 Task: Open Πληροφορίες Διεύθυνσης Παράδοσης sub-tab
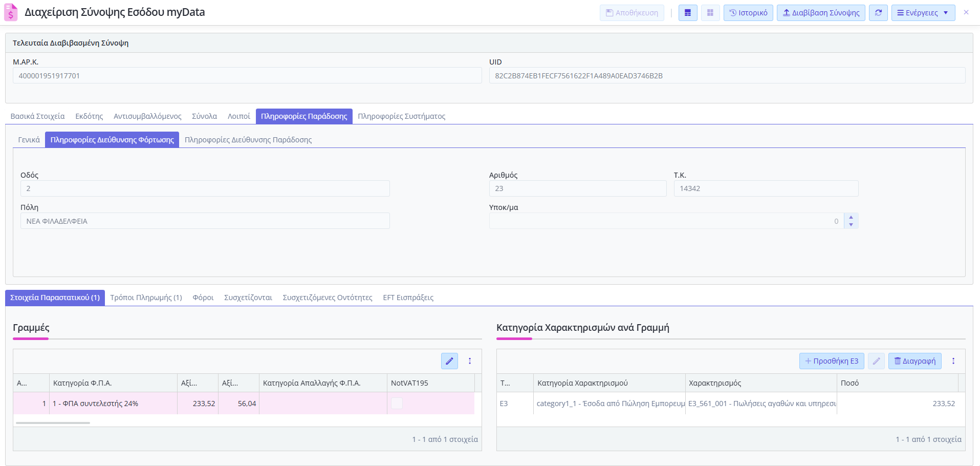click(x=248, y=140)
